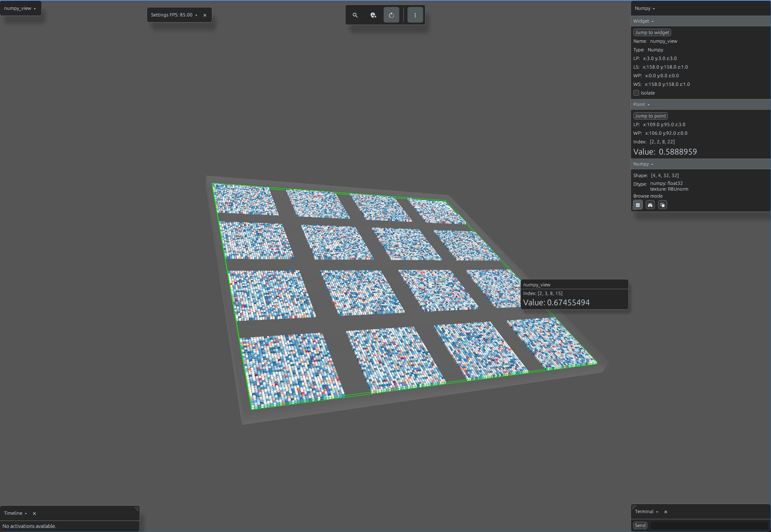Expand the Settings FPS panel arrow
This screenshot has height=532, width=771.
(x=196, y=15)
